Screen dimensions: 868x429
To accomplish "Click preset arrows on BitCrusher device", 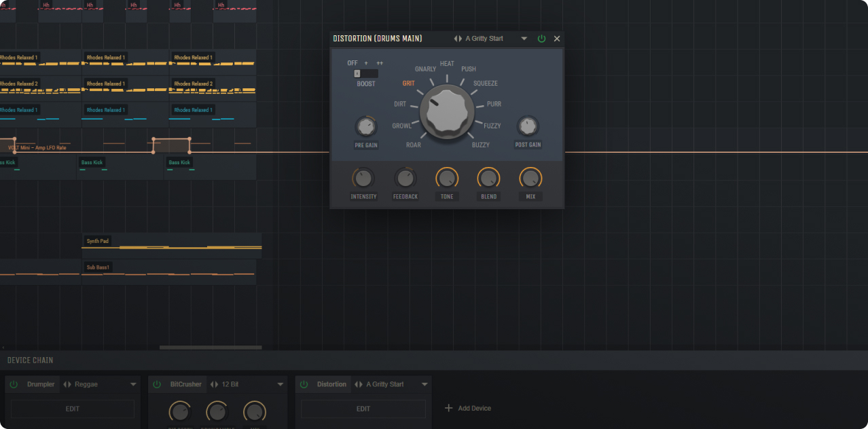I will [214, 384].
